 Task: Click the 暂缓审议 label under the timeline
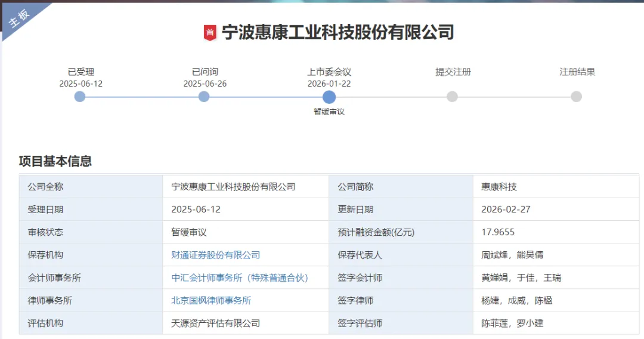329,112
